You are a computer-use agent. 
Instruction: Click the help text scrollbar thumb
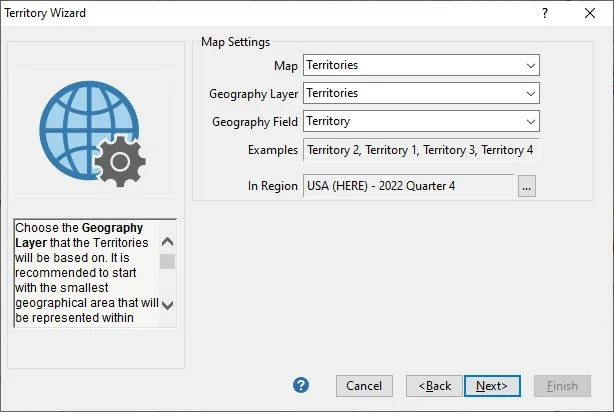click(167, 261)
